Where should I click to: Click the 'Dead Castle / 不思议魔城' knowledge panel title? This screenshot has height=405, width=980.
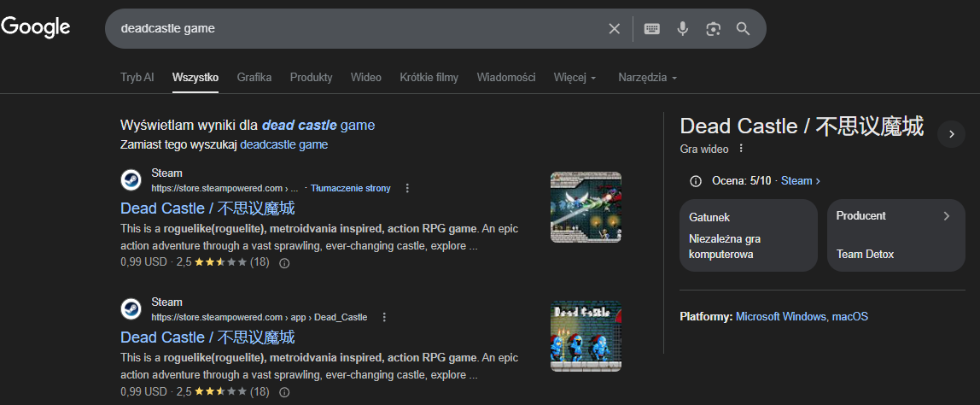802,126
